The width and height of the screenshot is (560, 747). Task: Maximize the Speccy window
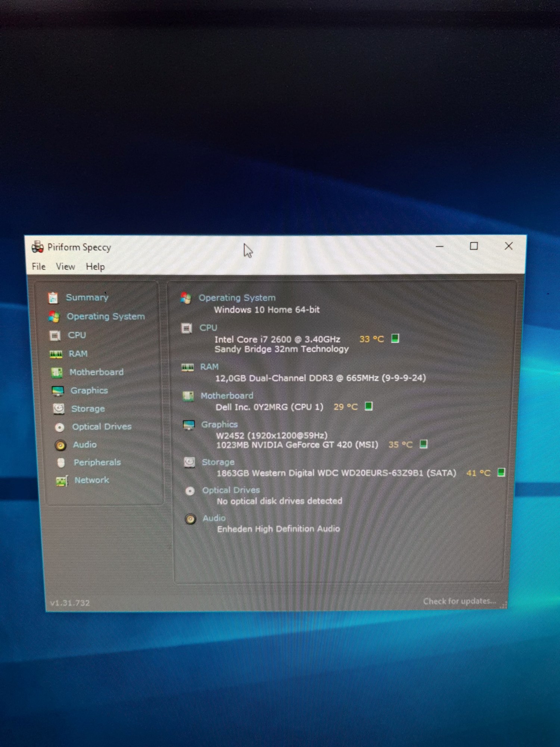pyautogui.click(x=474, y=246)
